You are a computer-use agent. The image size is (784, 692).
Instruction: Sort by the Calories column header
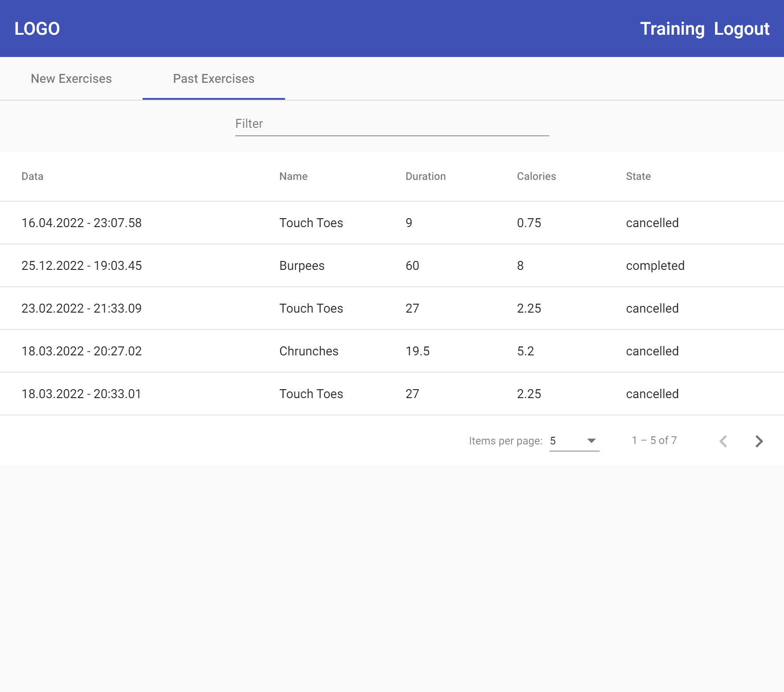pyautogui.click(x=536, y=176)
